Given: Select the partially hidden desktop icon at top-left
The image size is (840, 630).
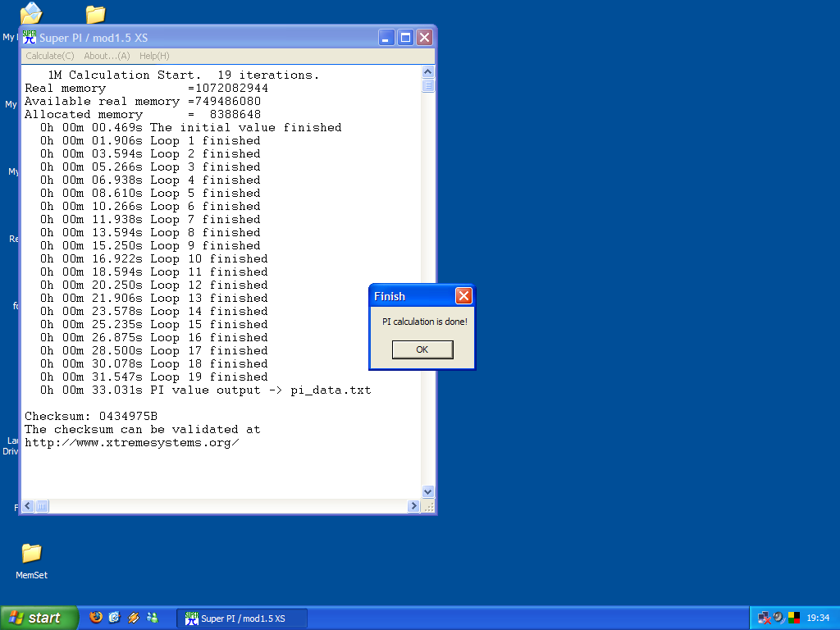Looking at the screenshot, I should click(x=30, y=13).
